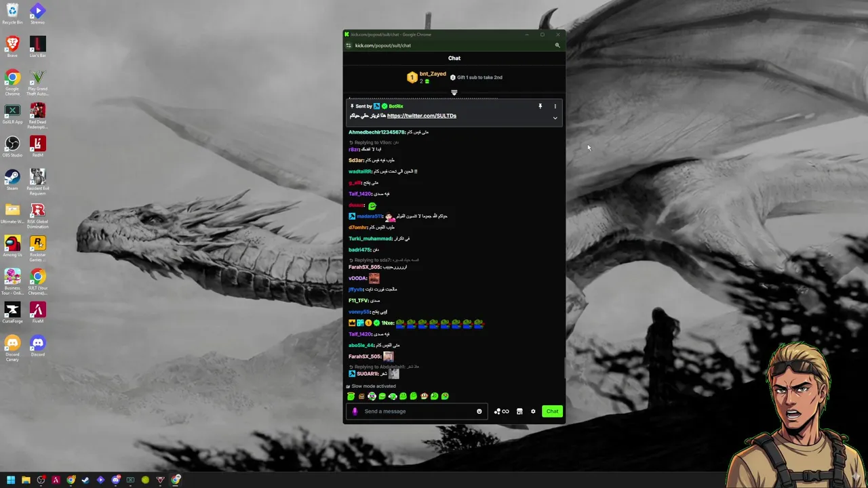Open Brave desktop icon

click(x=12, y=47)
